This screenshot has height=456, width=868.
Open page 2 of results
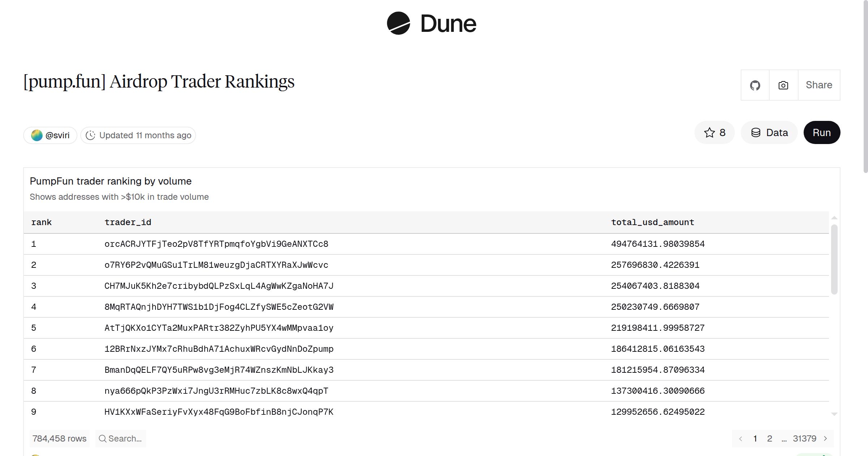[770, 438]
